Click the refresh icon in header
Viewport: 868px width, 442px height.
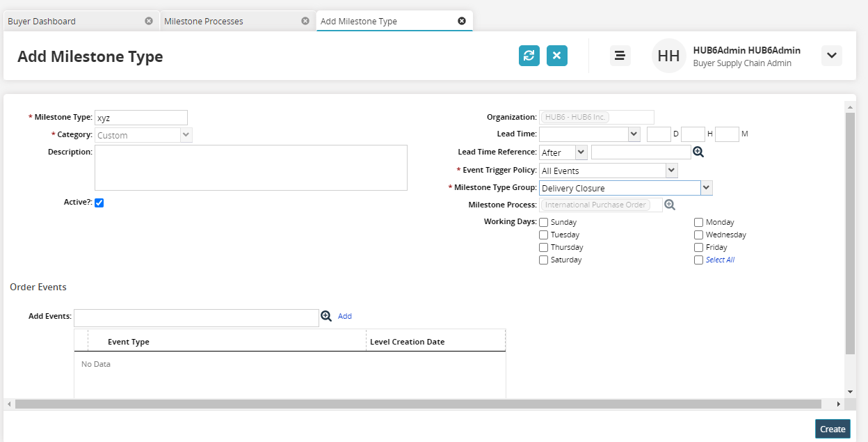coord(529,56)
